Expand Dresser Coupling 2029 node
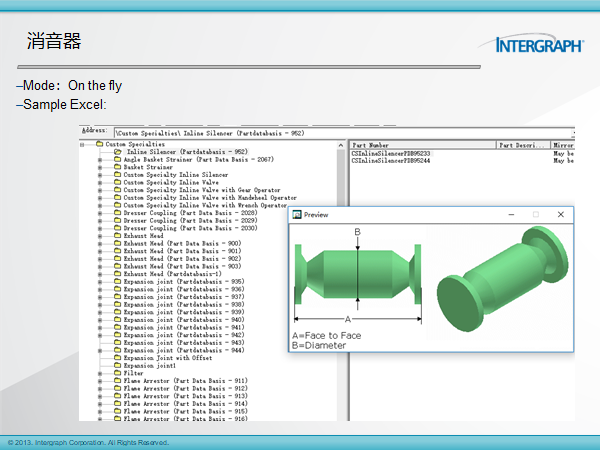 (100, 221)
